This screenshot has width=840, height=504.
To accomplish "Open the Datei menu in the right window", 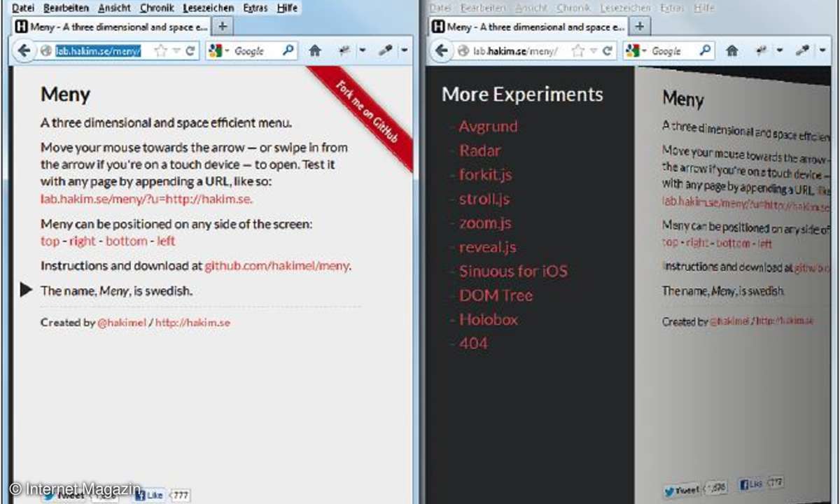I will (x=440, y=8).
